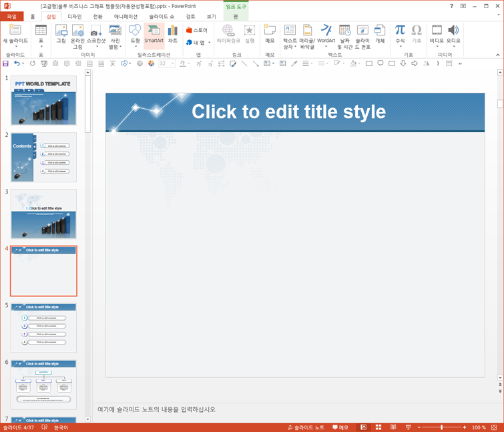Open the Office Store
Image resolution: width=504 pixels, height=432 pixels.
pyautogui.click(x=197, y=30)
